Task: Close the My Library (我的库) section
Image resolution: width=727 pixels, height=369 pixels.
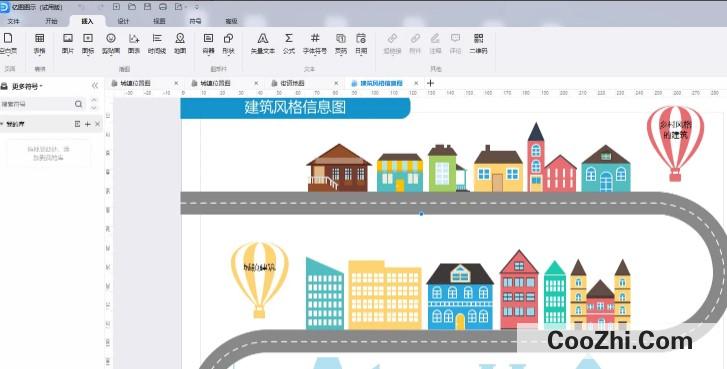Action: click(97, 124)
